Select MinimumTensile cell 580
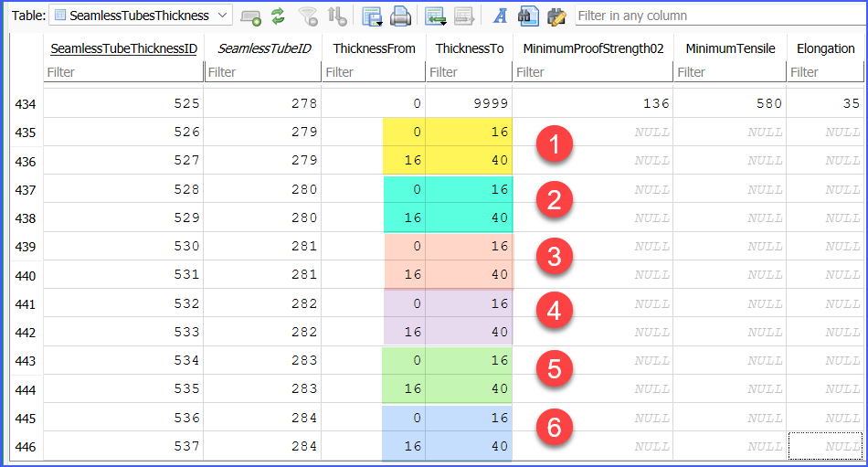 click(x=730, y=103)
